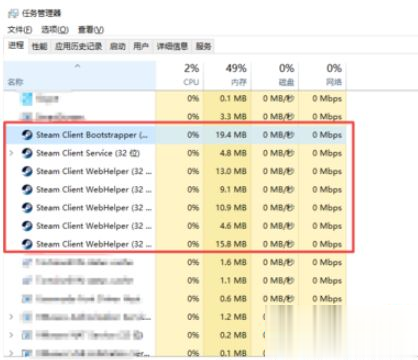This screenshot has width=418, height=360.
Task: Click Steam icon of 13.0 MB WebHelper
Action: [x=27, y=171]
